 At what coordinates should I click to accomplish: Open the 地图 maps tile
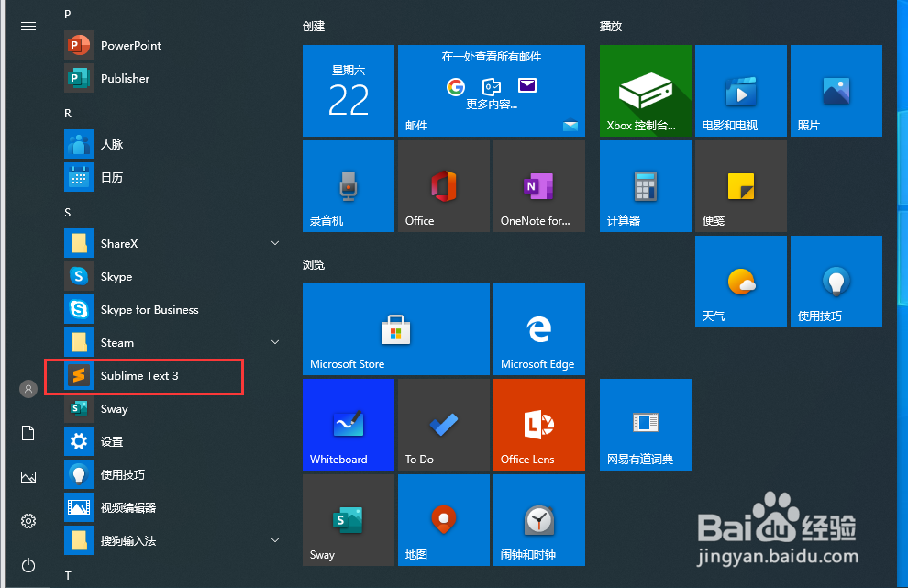point(444,519)
